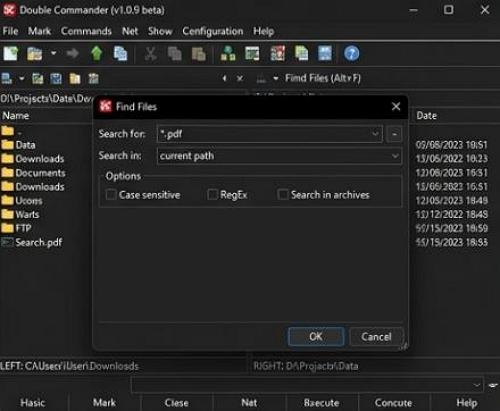This screenshot has height=411, width=500.
Task: Enable the Case sensitive checkbox
Action: (x=111, y=194)
